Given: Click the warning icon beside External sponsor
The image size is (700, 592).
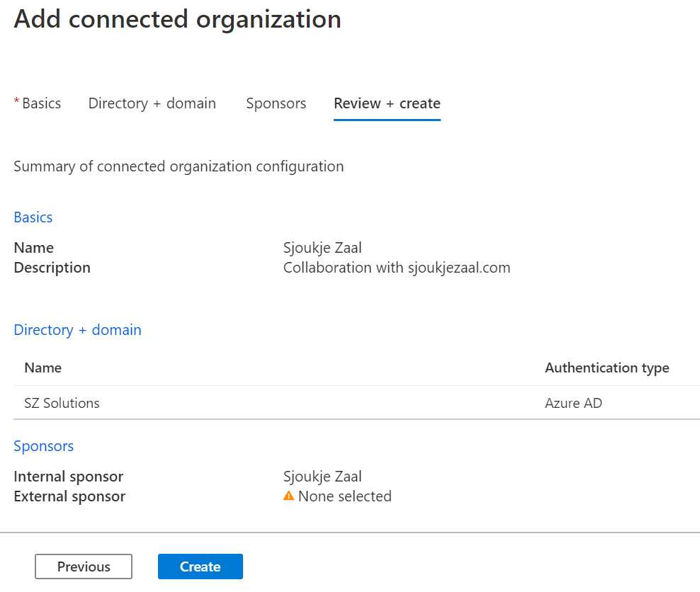Looking at the screenshot, I should pos(288,496).
